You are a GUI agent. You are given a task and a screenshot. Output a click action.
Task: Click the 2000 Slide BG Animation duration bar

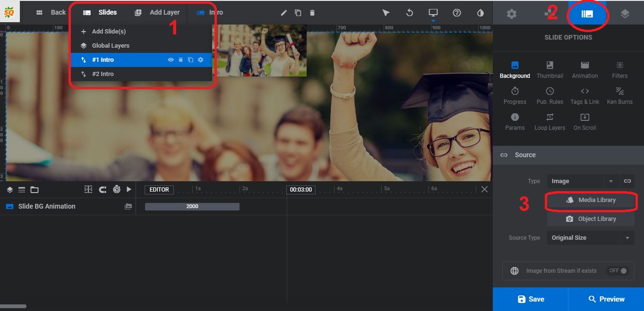click(192, 207)
